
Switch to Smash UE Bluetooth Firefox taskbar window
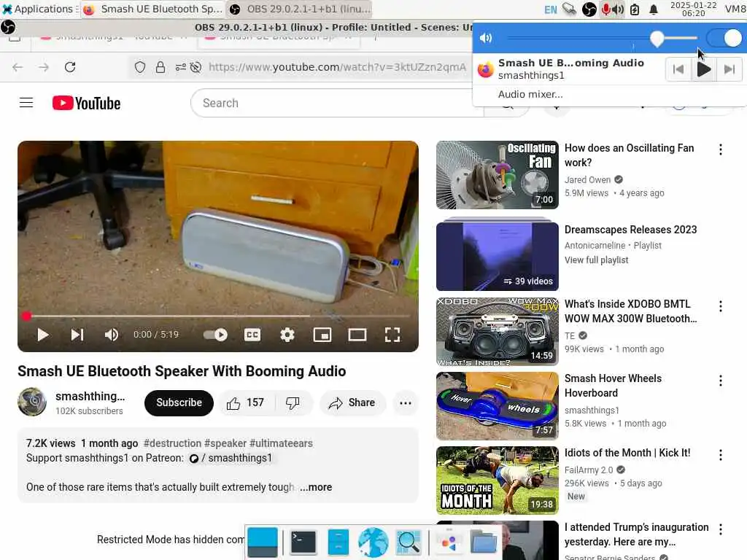153,9
